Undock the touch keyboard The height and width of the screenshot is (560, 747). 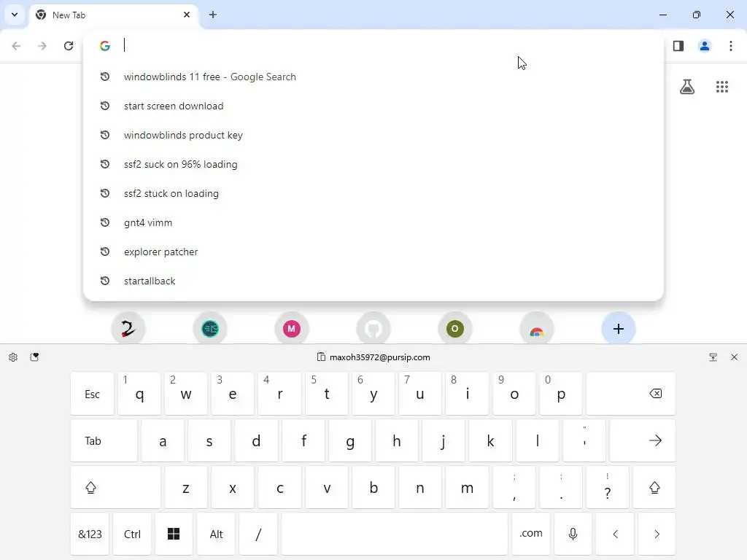coord(713,357)
